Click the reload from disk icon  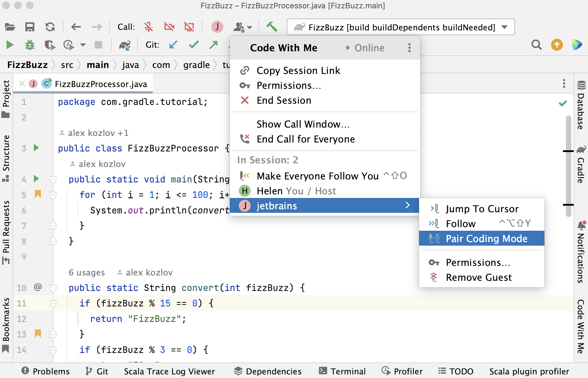pyautogui.click(x=50, y=27)
